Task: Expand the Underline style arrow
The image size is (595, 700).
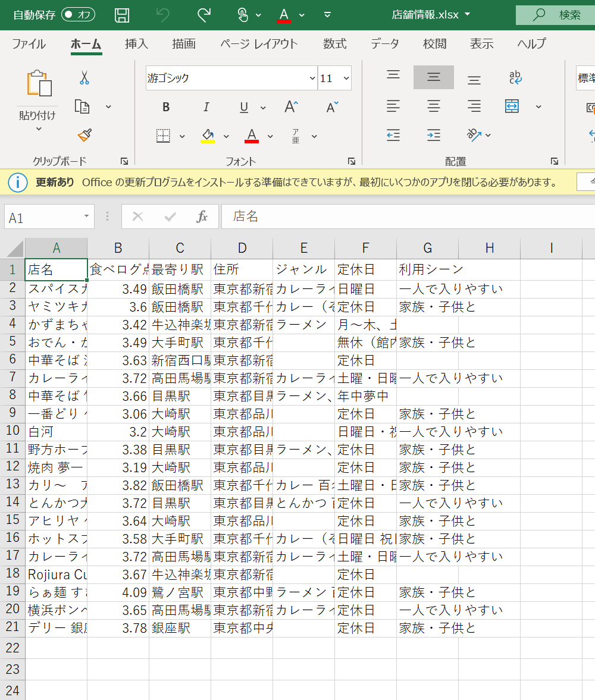Action: point(263,108)
